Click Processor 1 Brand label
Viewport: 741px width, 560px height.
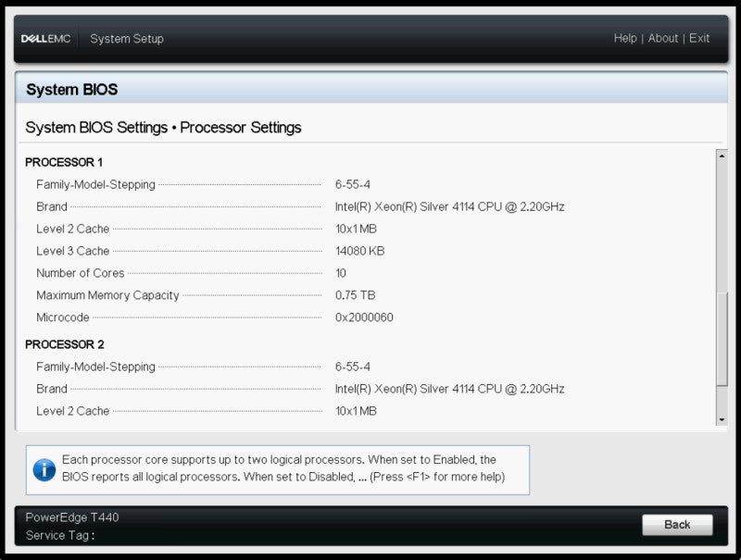tap(52, 206)
